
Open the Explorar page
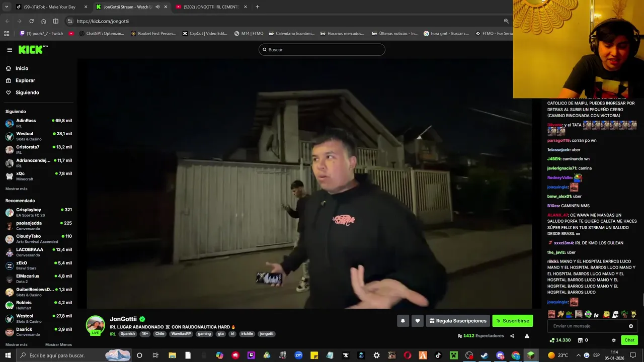point(25,80)
